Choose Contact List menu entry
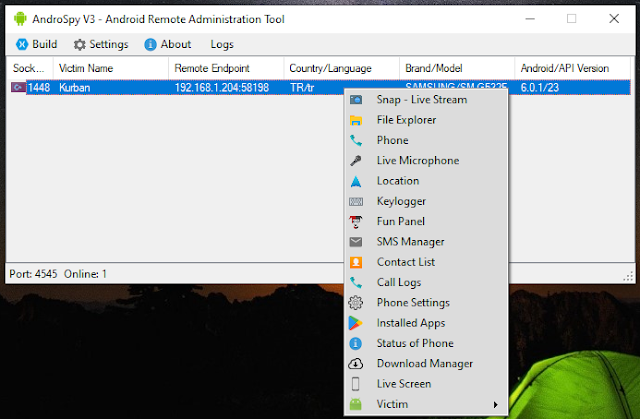Image resolution: width=640 pixels, height=419 pixels. click(x=426, y=262)
